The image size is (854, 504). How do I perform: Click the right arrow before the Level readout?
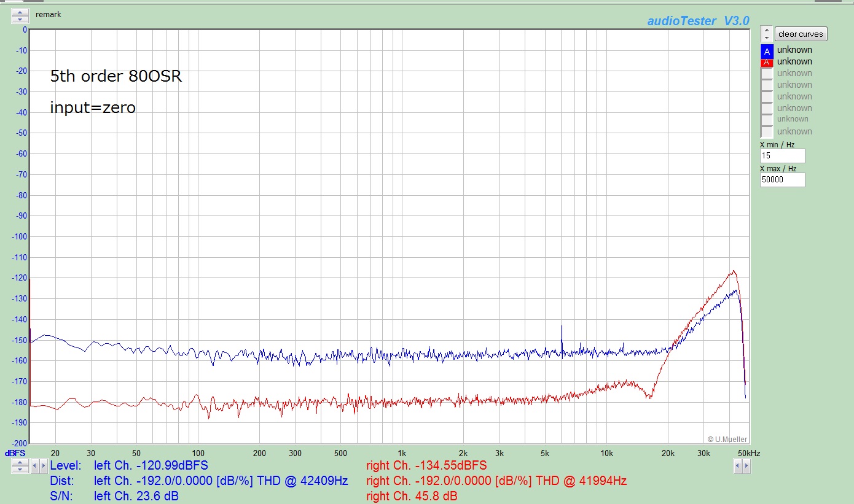coord(43,466)
